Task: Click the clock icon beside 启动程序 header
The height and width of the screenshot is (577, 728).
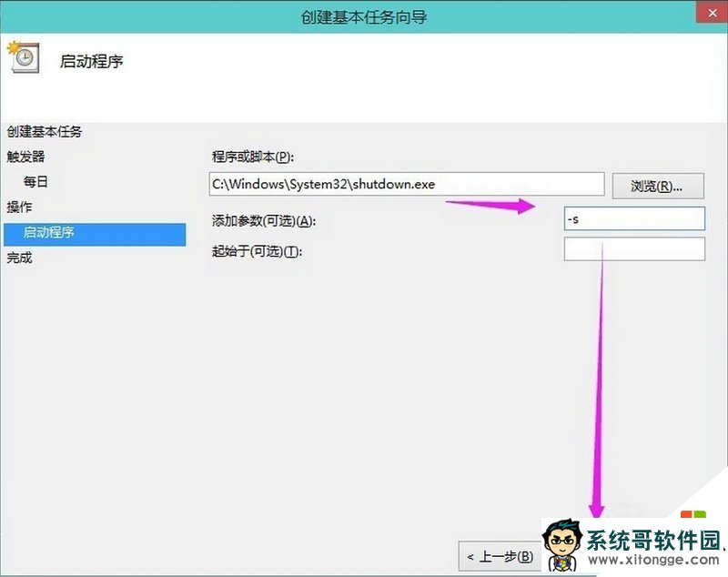Action: coord(26,59)
